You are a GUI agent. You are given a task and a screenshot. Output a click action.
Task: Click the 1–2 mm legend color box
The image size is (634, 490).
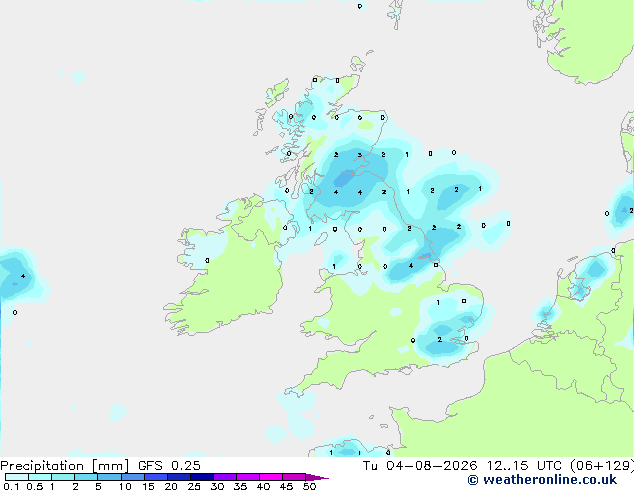[x=63, y=477]
